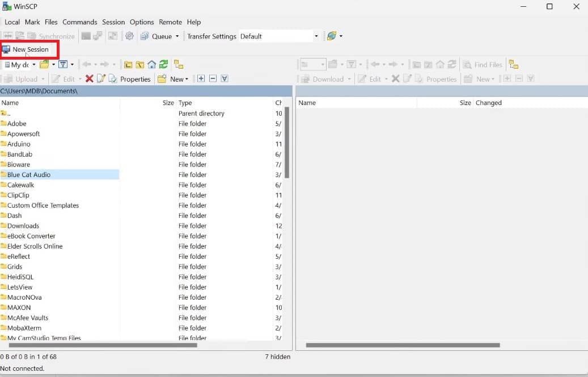588x377 pixels.
Task: Go to local parent directory icon
Action: click(x=128, y=65)
